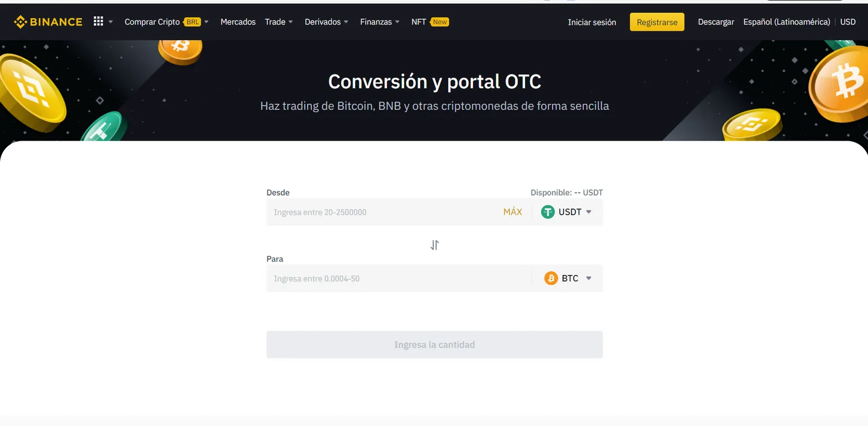Open the NFT section
Screen dimensions: 868x426
point(419,22)
